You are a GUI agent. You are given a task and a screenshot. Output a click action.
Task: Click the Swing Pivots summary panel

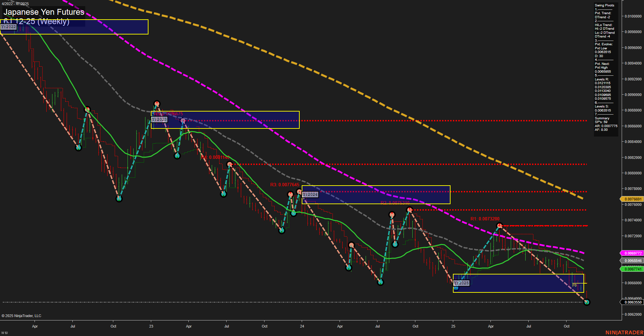pyautogui.click(x=606, y=68)
